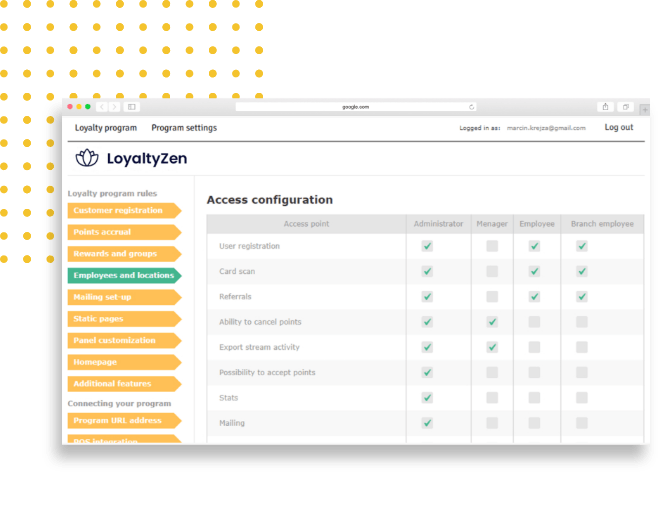This screenshot has height=507, width=664.
Task: Click the new tab plus icon
Action: [x=645, y=110]
